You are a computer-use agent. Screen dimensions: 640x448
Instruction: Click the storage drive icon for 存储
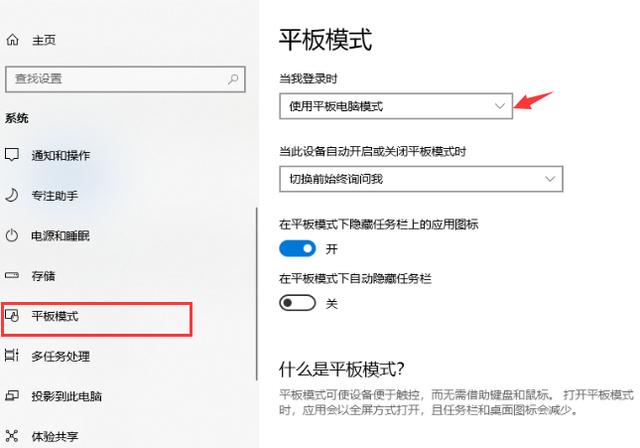(12, 275)
